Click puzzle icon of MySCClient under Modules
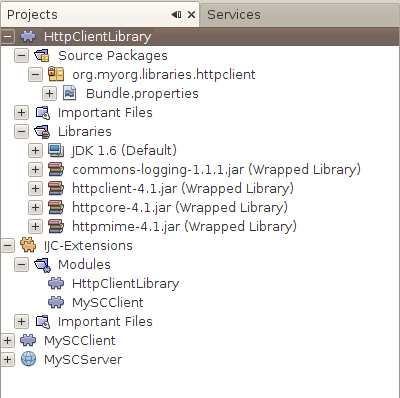This screenshot has width=400, height=398. click(x=56, y=302)
